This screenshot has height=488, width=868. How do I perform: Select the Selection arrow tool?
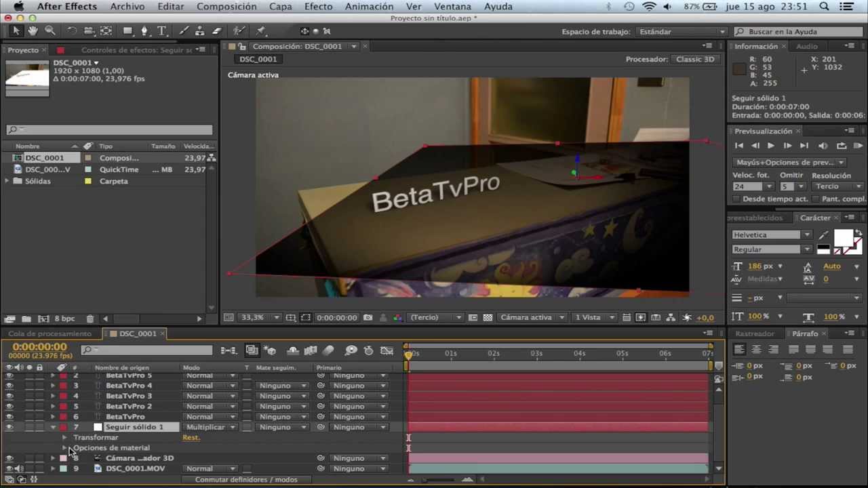point(16,31)
